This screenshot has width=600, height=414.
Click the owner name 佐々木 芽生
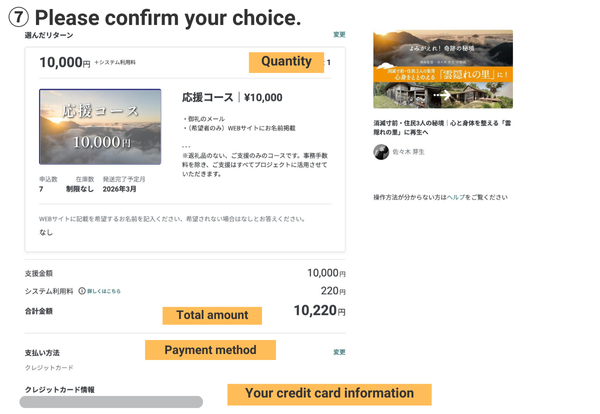pos(408,152)
